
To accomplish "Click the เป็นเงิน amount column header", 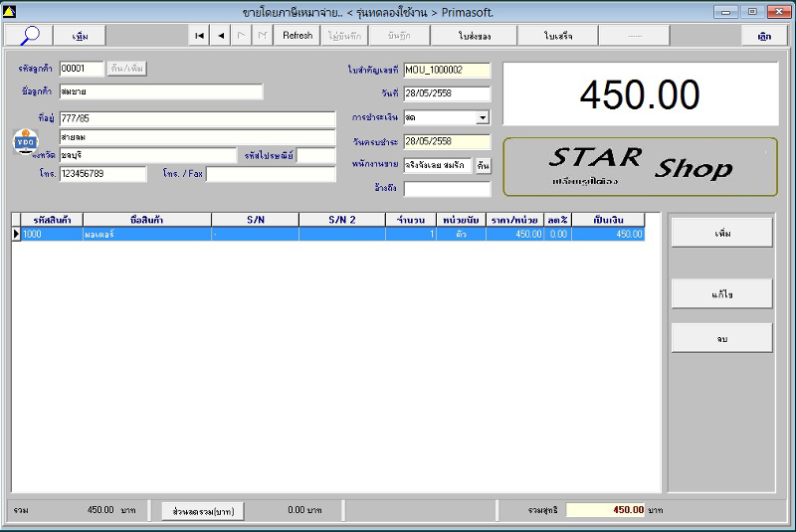I will click(x=608, y=220).
